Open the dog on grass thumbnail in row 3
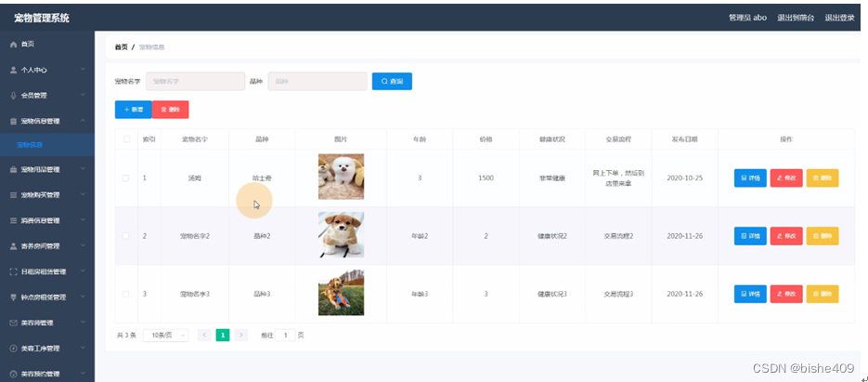This screenshot has height=382, width=868. click(341, 293)
